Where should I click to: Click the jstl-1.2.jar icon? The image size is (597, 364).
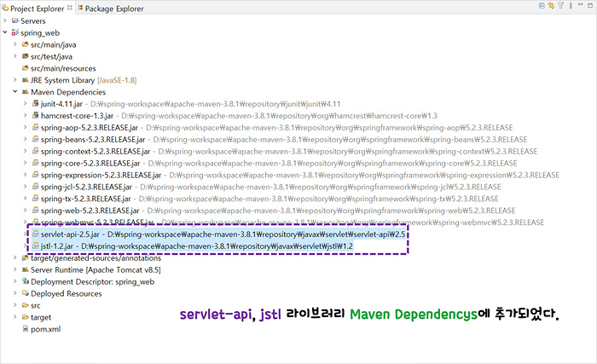(36, 246)
